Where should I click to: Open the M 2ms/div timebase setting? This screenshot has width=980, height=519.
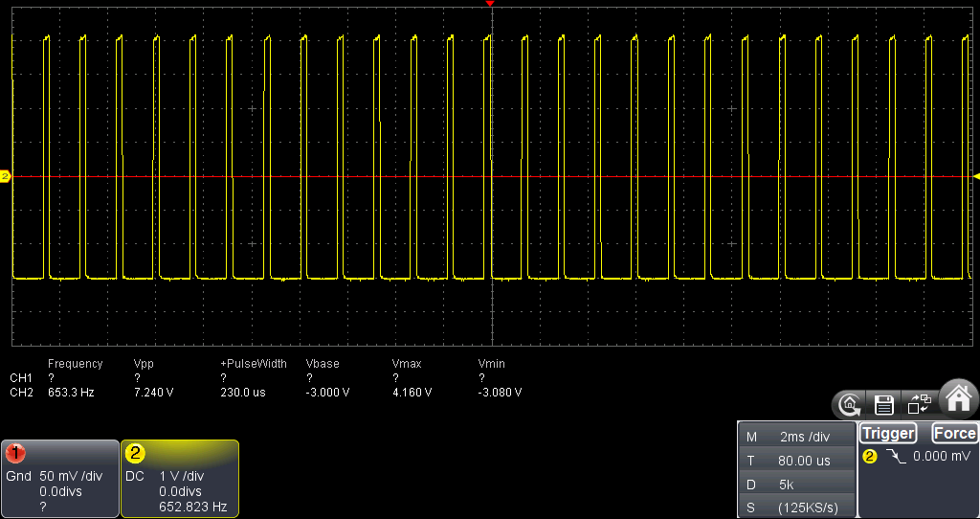click(796, 436)
